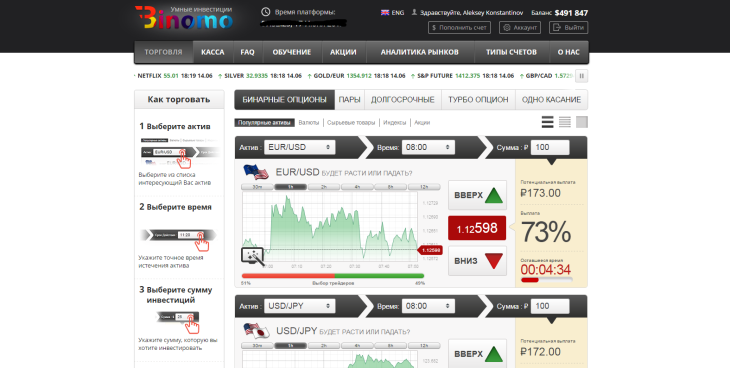The image size is (730, 368).
Task: Click the chart magic wand tool icon
Action: point(253,257)
